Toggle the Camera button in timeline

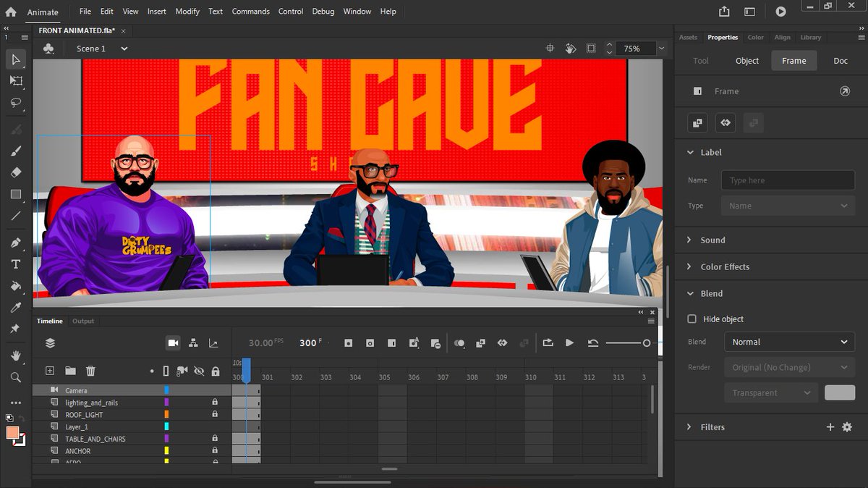tap(173, 343)
